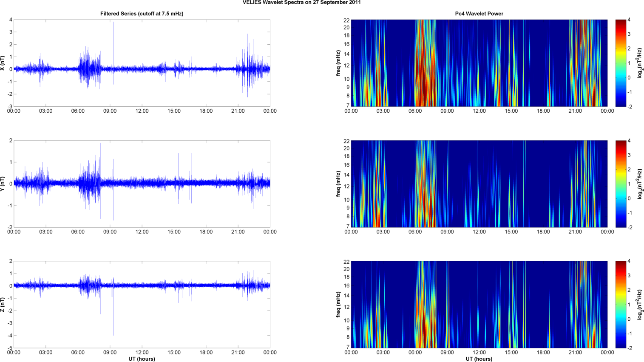Image resolution: width=644 pixels, height=362 pixels.
Task: Click the colorbar beside the bottom wavelet plot
Action: tap(621, 305)
